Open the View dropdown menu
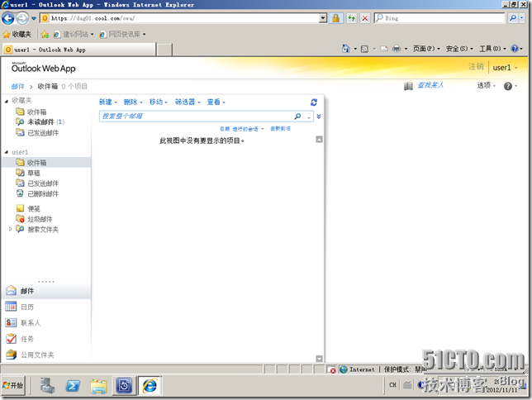This screenshot has width=532, height=400. click(x=216, y=102)
